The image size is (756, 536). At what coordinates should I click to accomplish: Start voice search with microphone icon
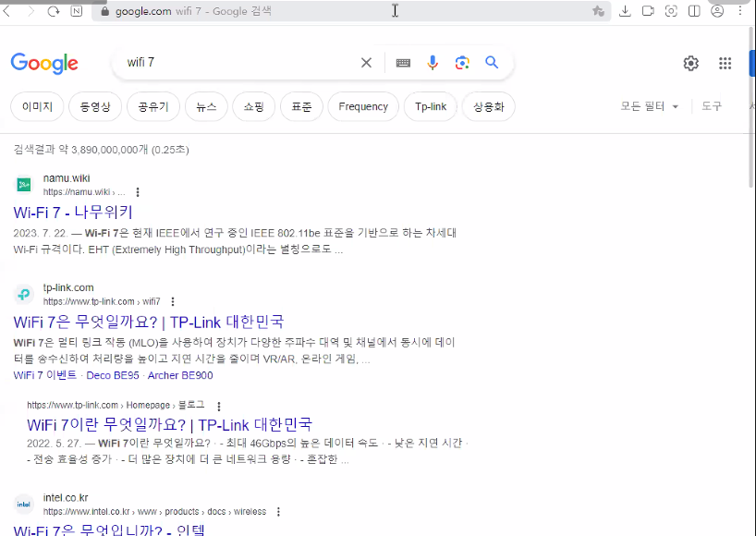tap(433, 63)
